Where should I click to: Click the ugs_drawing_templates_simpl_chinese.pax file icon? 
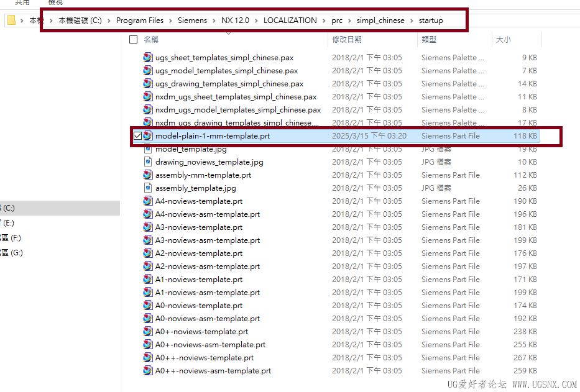tap(147, 84)
